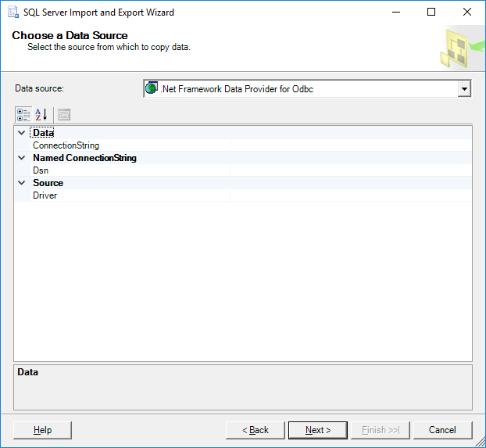This screenshot has height=448, width=486.
Task: Select the .Net Framework Data Provider combo box
Action: point(307,89)
